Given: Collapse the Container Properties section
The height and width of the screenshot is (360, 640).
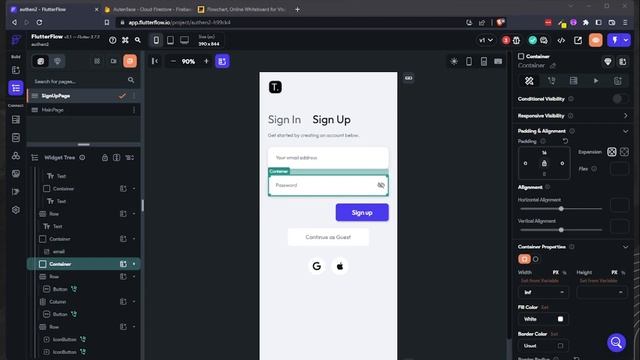Looking at the screenshot, I should (x=626, y=247).
